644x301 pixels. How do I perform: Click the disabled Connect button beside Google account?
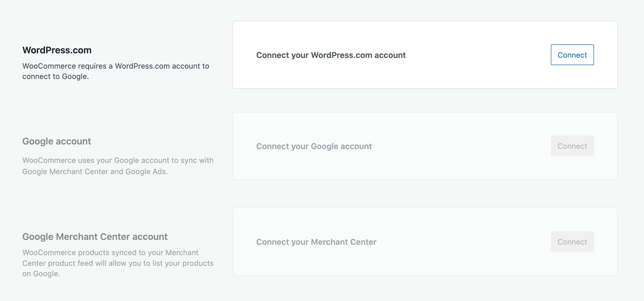(x=572, y=146)
